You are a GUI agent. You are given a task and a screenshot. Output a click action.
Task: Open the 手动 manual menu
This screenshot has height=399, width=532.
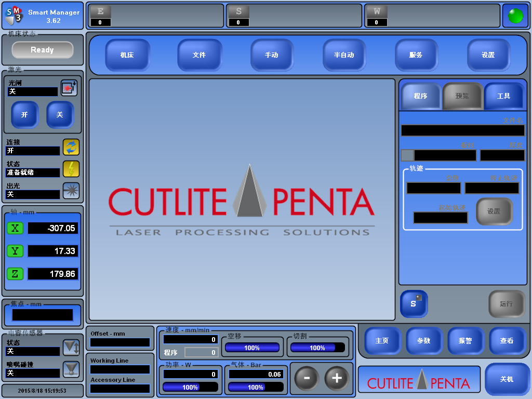272,55
